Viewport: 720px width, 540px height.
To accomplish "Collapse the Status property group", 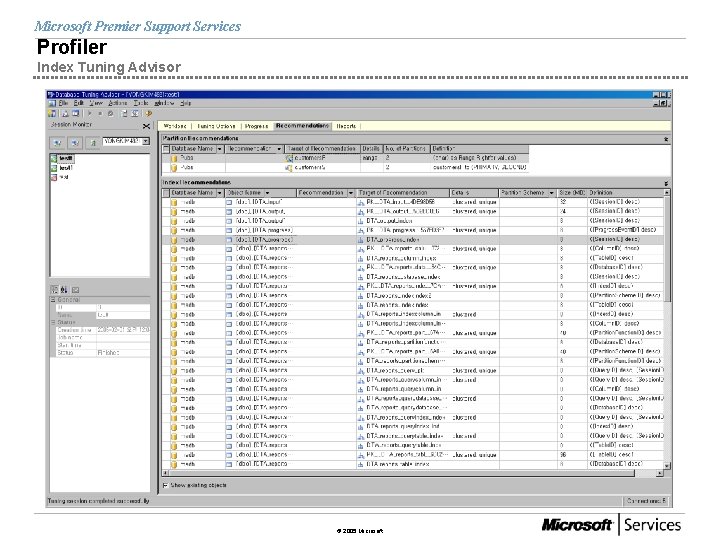I will (x=53, y=322).
